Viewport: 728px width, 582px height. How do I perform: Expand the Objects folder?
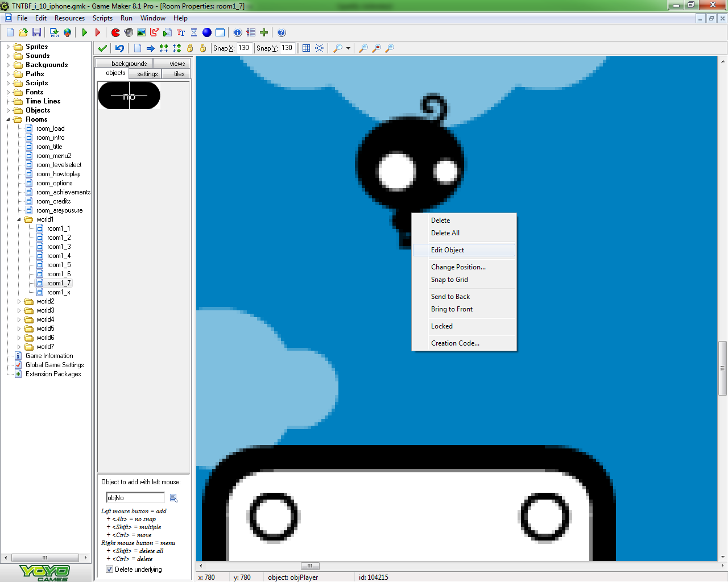8,110
